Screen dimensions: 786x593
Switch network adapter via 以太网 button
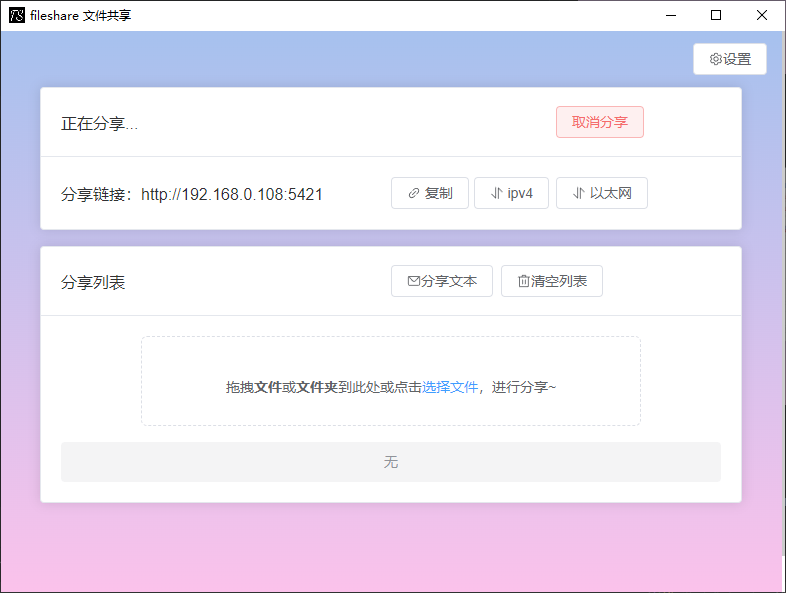pyautogui.click(x=602, y=193)
